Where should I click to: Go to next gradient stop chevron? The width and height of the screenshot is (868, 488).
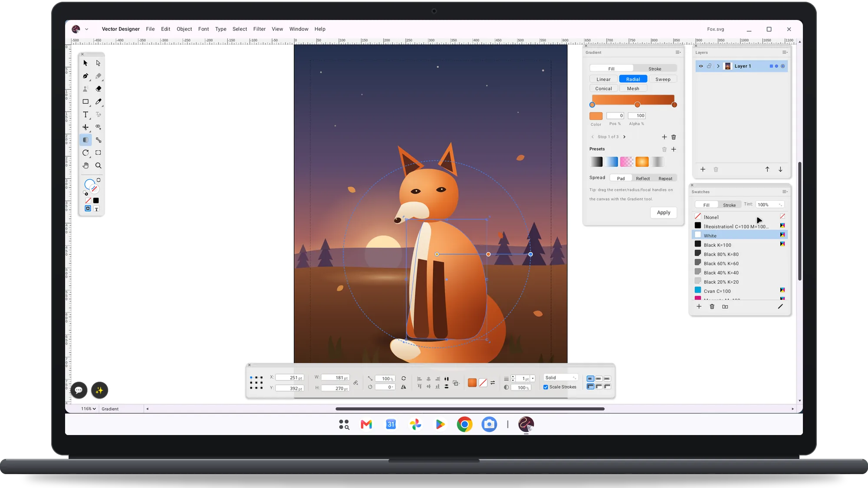625,137
